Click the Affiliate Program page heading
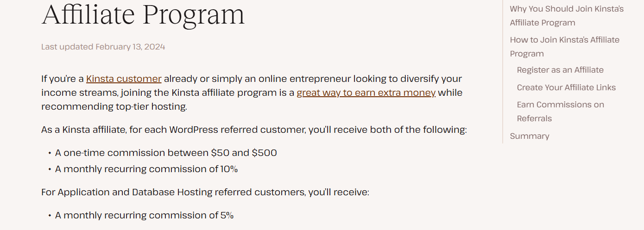This screenshot has height=230, width=644. [x=143, y=14]
